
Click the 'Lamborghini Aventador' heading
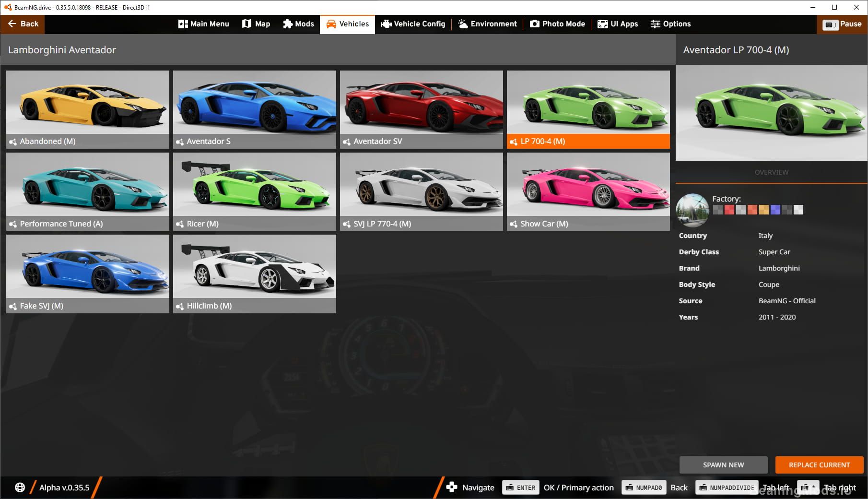point(62,50)
